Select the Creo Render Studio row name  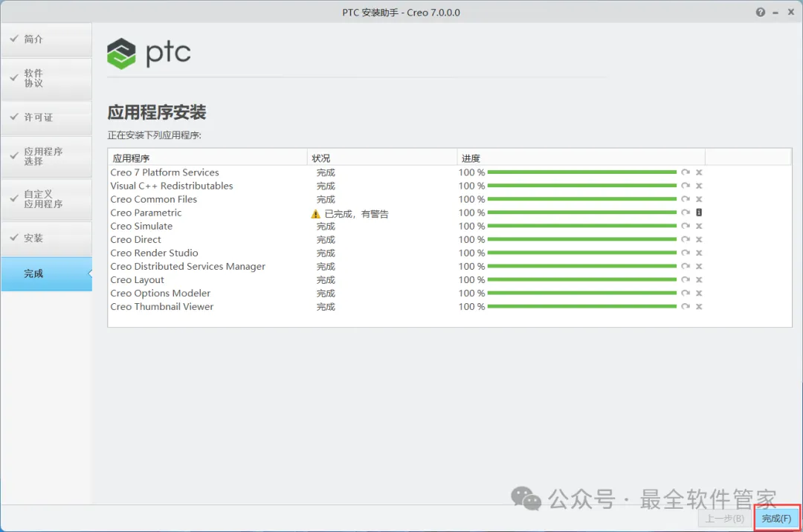(x=154, y=253)
